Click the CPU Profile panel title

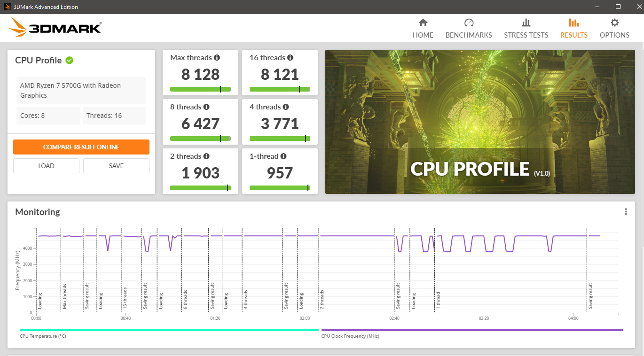pyautogui.click(x=39, y=60)
